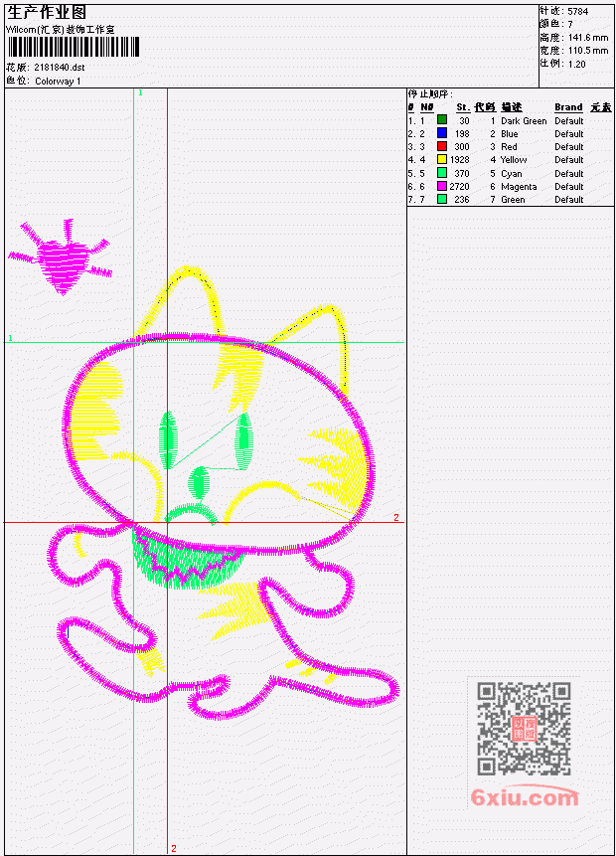Screen dimensions: 616x856
Task: Select the Cyan row's color swatch
Action: 442,173
